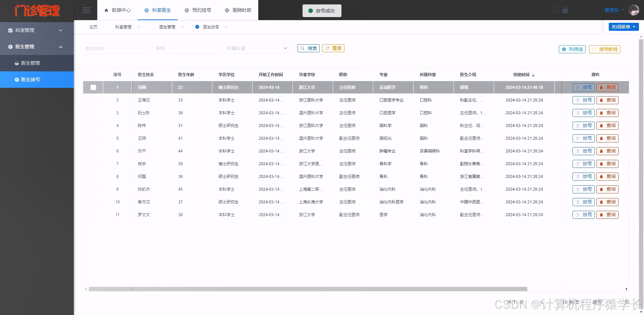Switch to 医生管理 page tab
Screen dimensions: 644x315
[167, 27]
